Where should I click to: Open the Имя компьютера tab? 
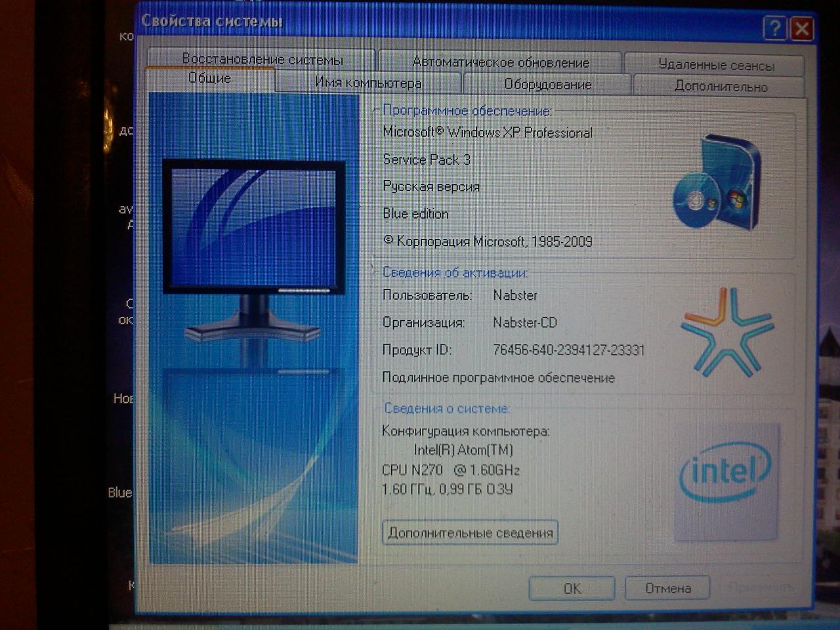click(368, 83)
